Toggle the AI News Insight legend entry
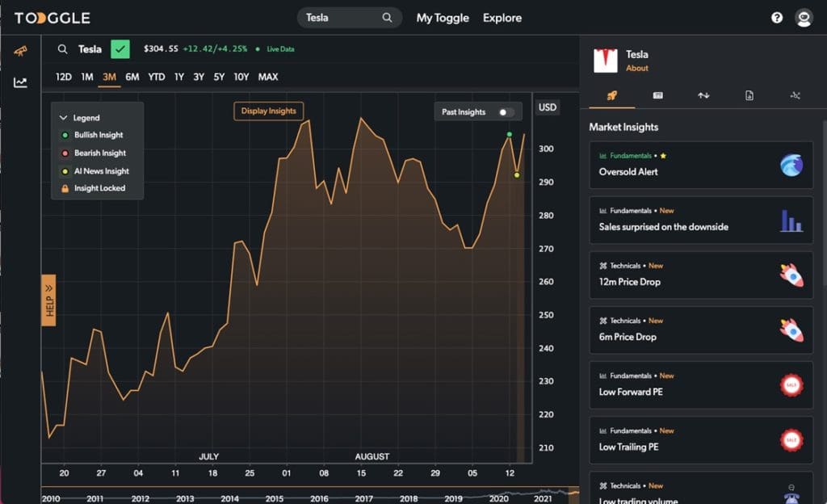This screenshot has width=827, height=504. click(95, 170)
